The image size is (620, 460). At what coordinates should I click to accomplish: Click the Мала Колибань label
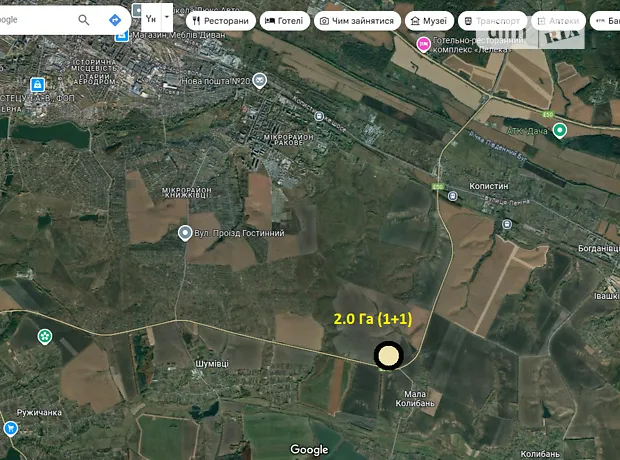pos(415,399)
